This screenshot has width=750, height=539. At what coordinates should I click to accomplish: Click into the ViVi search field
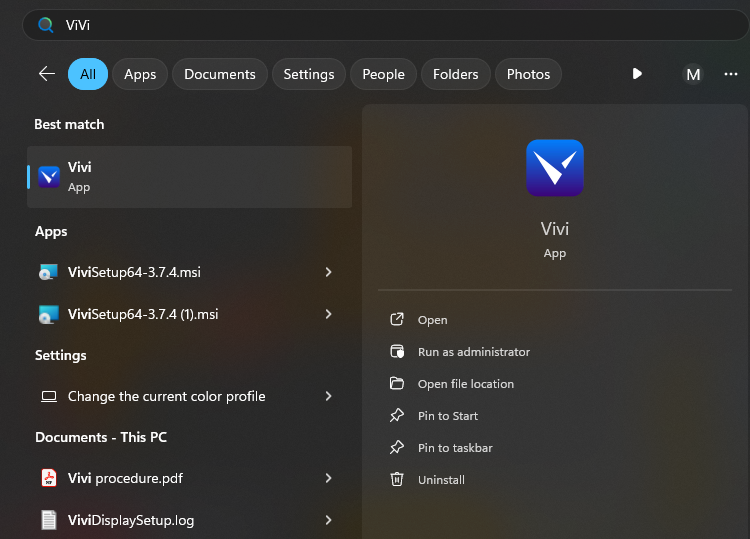click(x=386, y=25)
